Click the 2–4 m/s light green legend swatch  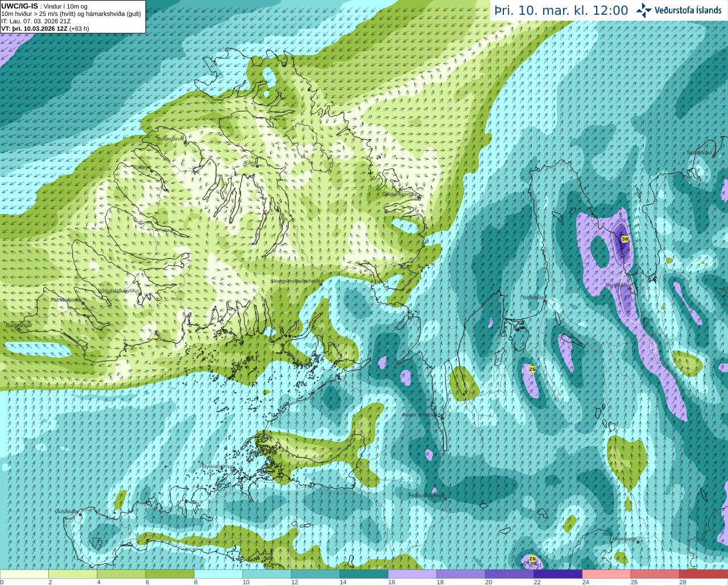pyautogui.click(x=73, y=574)
